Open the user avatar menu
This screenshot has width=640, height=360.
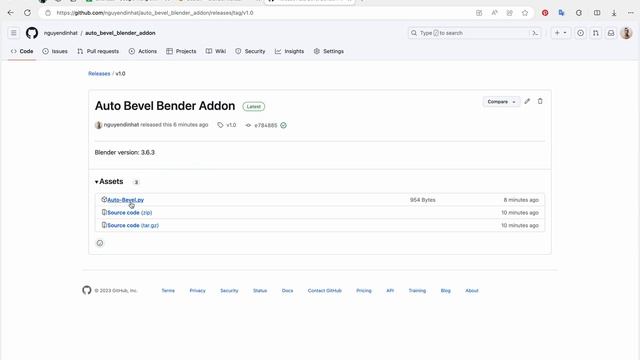627,33
